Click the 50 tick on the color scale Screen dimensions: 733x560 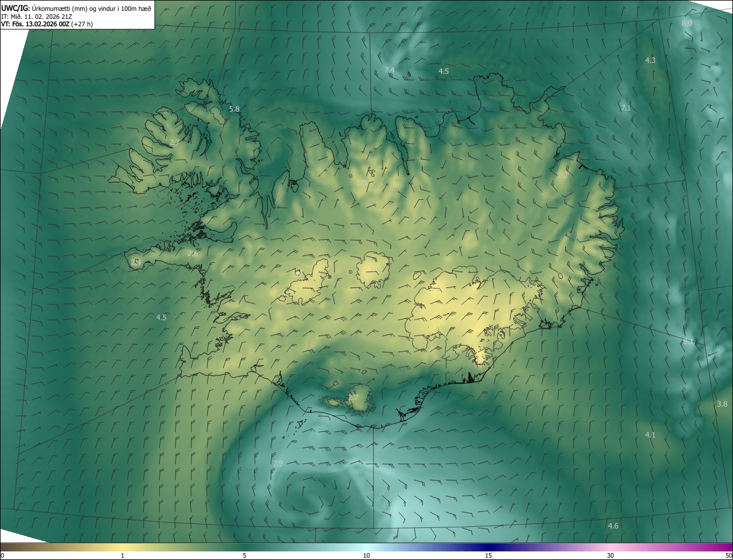(728, 555)
